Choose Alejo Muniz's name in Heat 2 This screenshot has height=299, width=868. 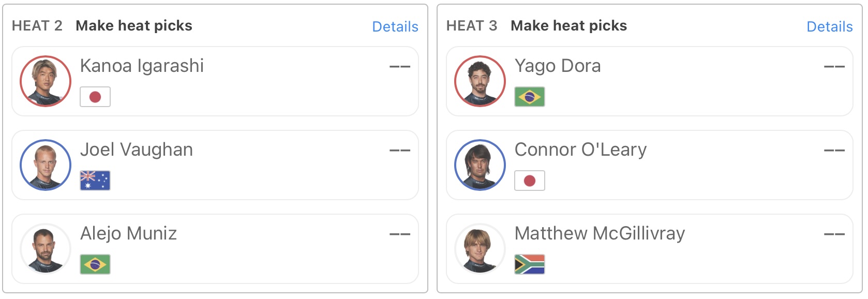[128, 233]
